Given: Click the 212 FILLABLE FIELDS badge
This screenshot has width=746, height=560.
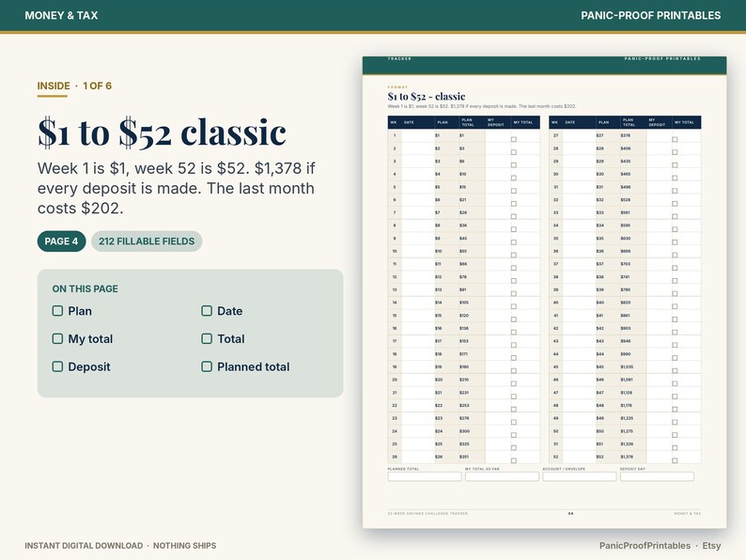Looking at the screenshot, I should (147, 241).
